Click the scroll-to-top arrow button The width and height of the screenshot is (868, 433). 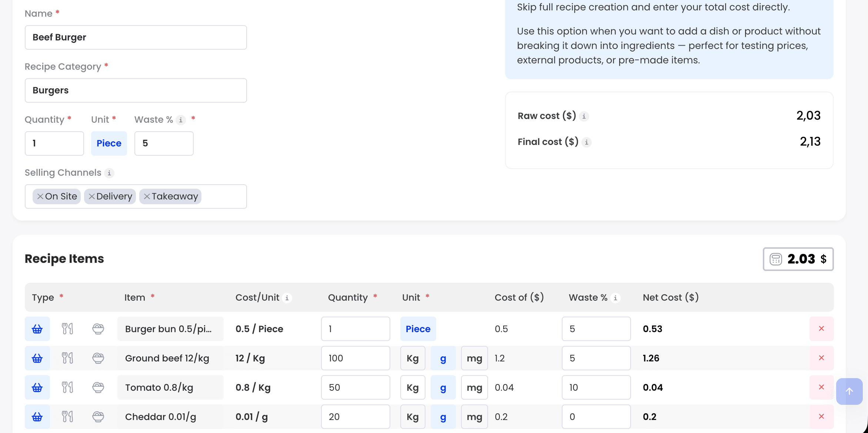849,391
